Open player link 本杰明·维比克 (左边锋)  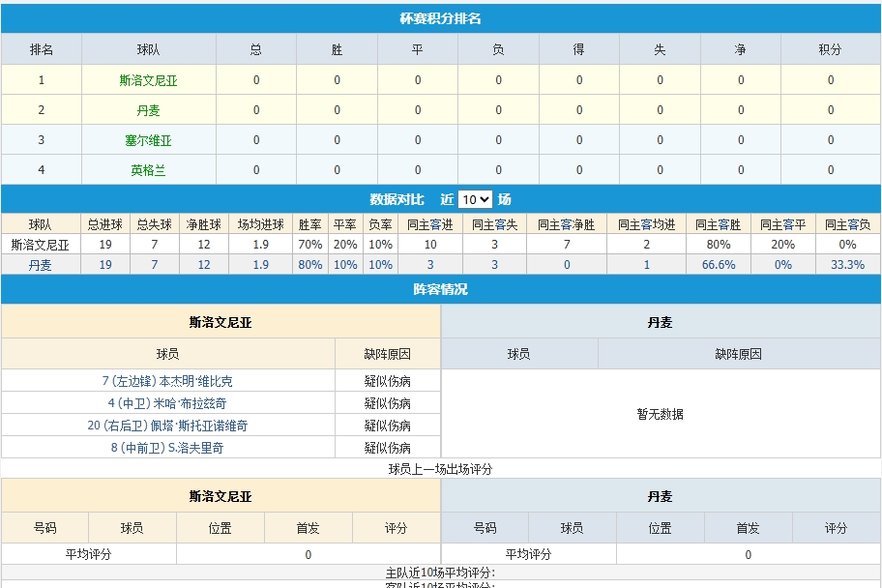167,381
